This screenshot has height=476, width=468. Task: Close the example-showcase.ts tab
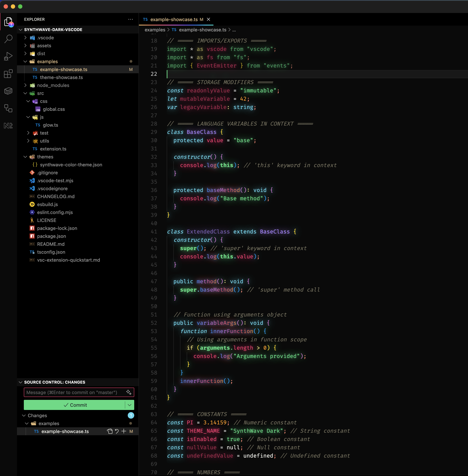click(x=208, y=19)
